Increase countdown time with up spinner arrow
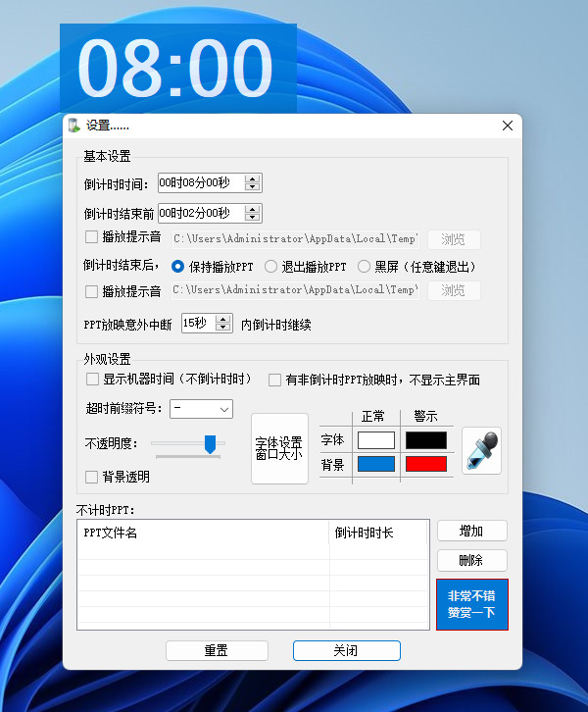This screenshot has width=588, height=712. [253, 178]
